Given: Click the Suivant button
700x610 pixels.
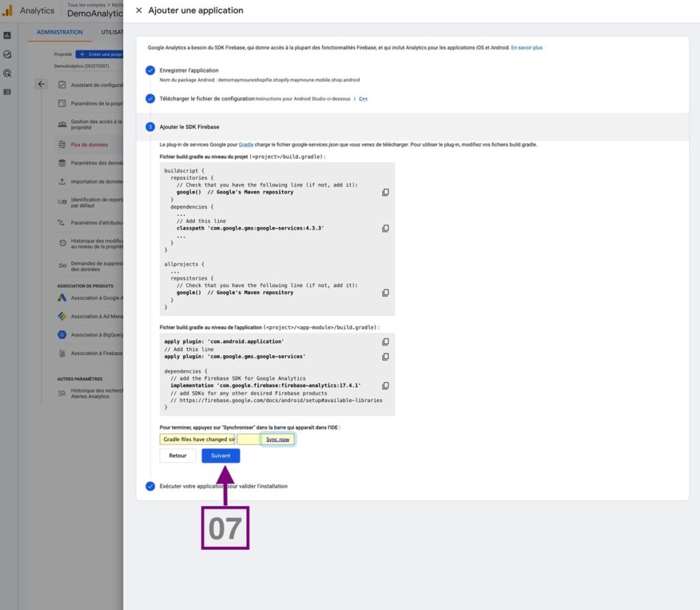Looking at the screenshot, I should (221, 455).
